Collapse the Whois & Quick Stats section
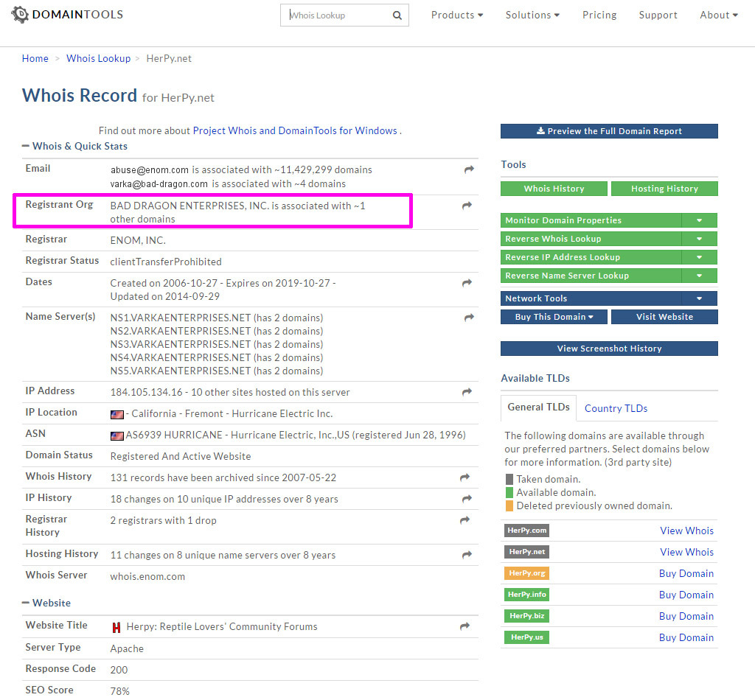The width and height of the screenshot is (755, 700). pyautogui.click(x=26, y=147)
